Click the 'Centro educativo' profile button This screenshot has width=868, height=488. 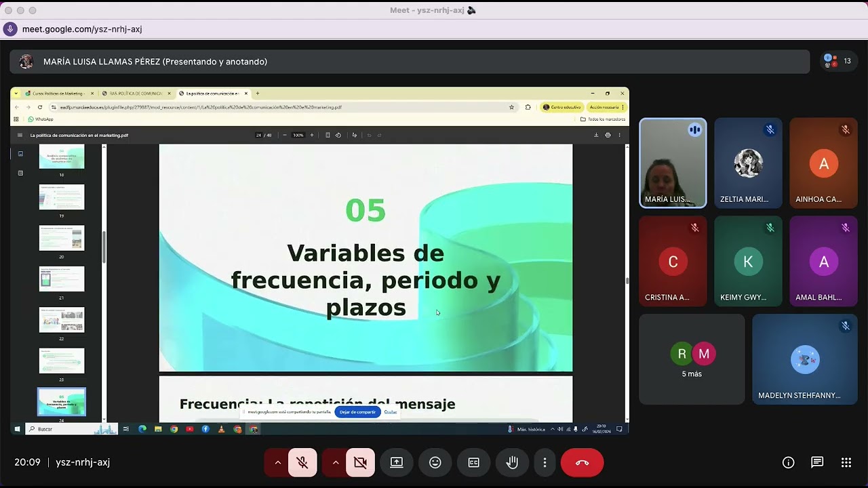(x=562, y=107)
